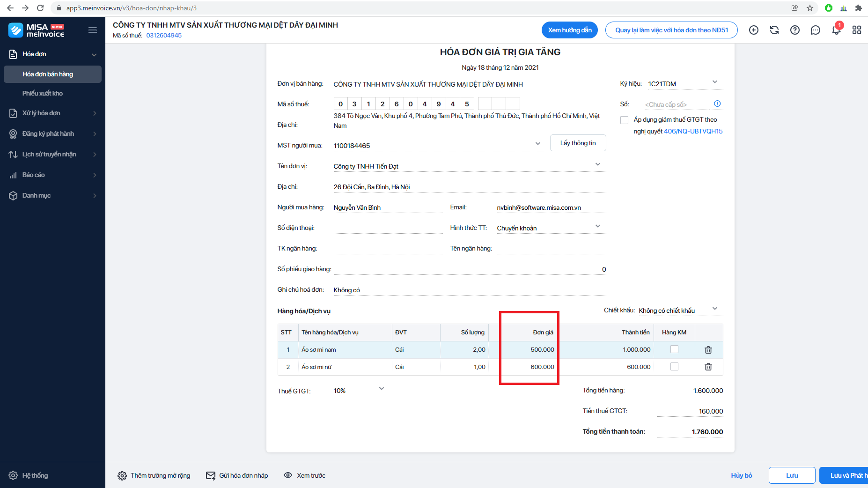The width and height of the screenshot is (868, 488).
Task: Click tax code link 0312604945
Action: click(164, 36)
